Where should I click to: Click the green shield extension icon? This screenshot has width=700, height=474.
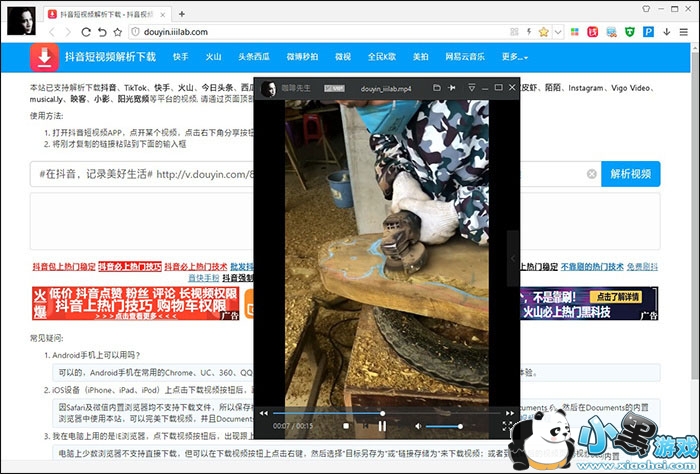click(629, 32)
